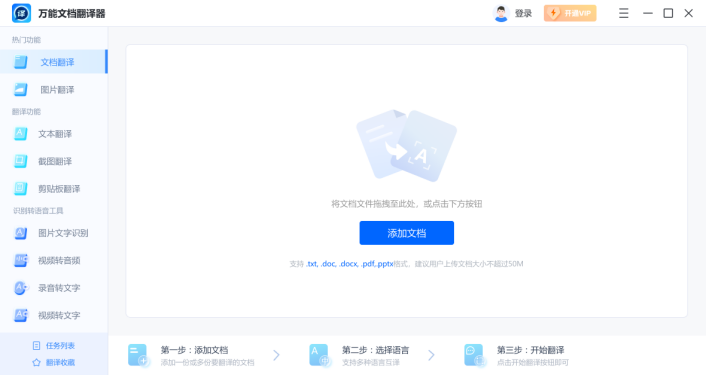Select 录音转文字 audio to text icon
This screenshot has height=375, width=706.
point(21,288)
